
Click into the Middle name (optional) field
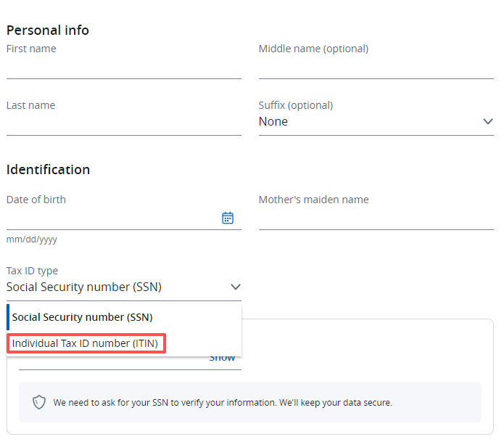(376, 68)
